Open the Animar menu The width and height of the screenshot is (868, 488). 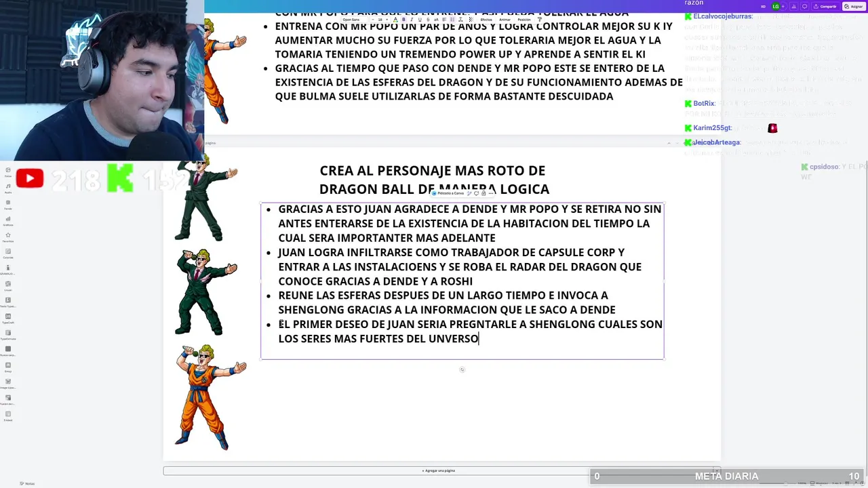click(x=505, y=20)
